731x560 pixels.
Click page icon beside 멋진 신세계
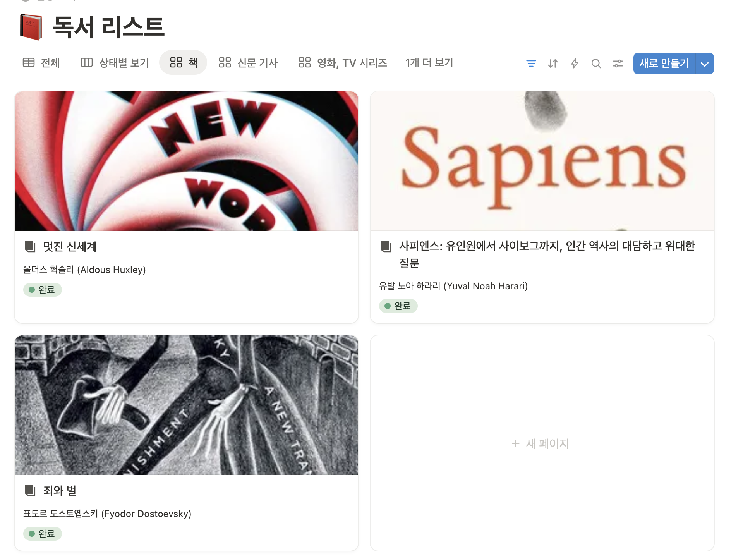click(x=30, y=246)
